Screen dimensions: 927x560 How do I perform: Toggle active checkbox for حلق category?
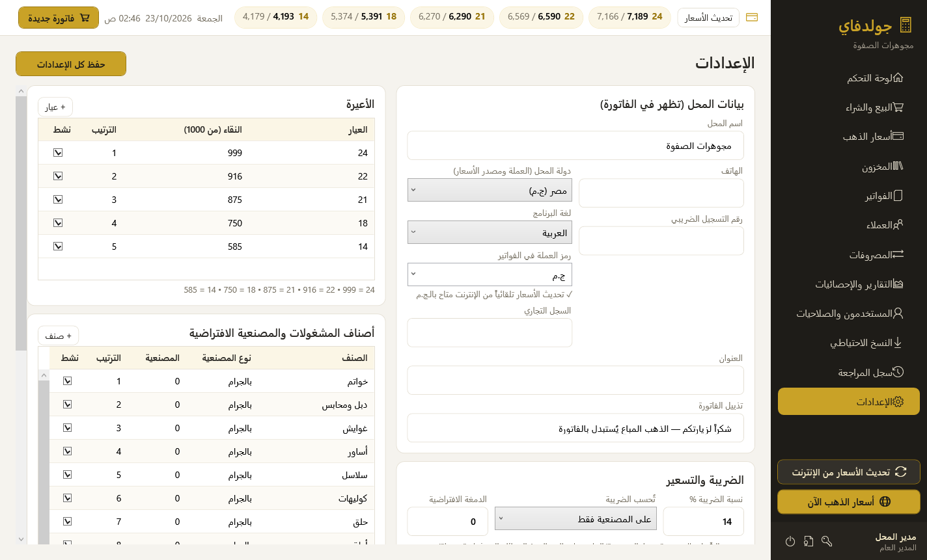click(68, 522)
